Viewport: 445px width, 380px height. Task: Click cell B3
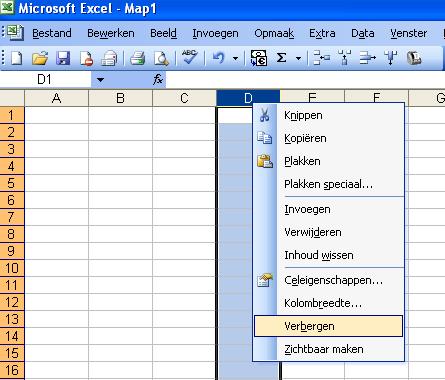pos(121,149)
